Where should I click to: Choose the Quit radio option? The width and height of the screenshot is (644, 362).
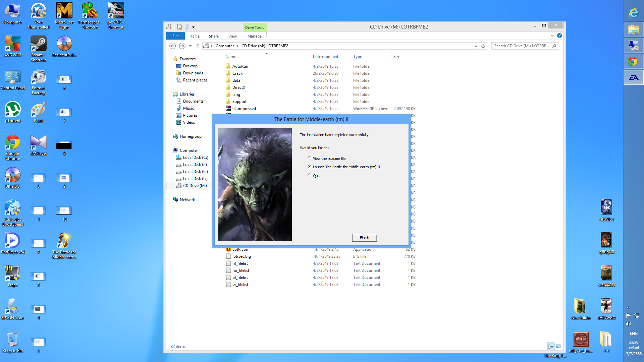pos(309,175)
